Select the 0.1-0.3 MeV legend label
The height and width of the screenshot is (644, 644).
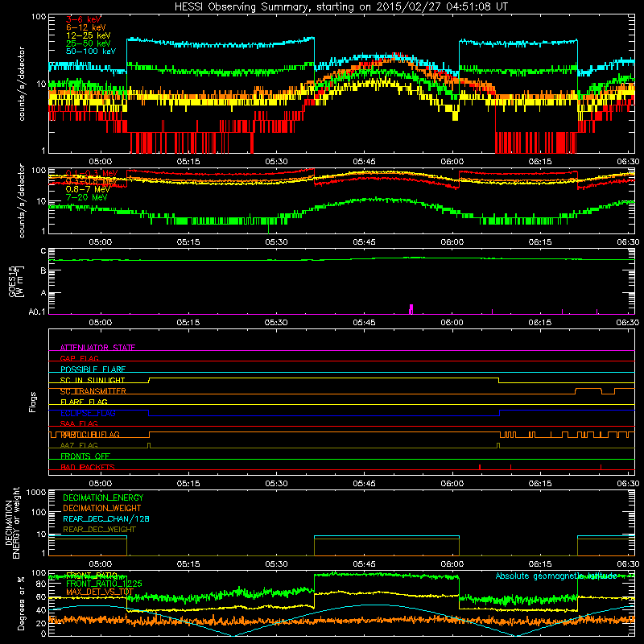pos(92,173)
